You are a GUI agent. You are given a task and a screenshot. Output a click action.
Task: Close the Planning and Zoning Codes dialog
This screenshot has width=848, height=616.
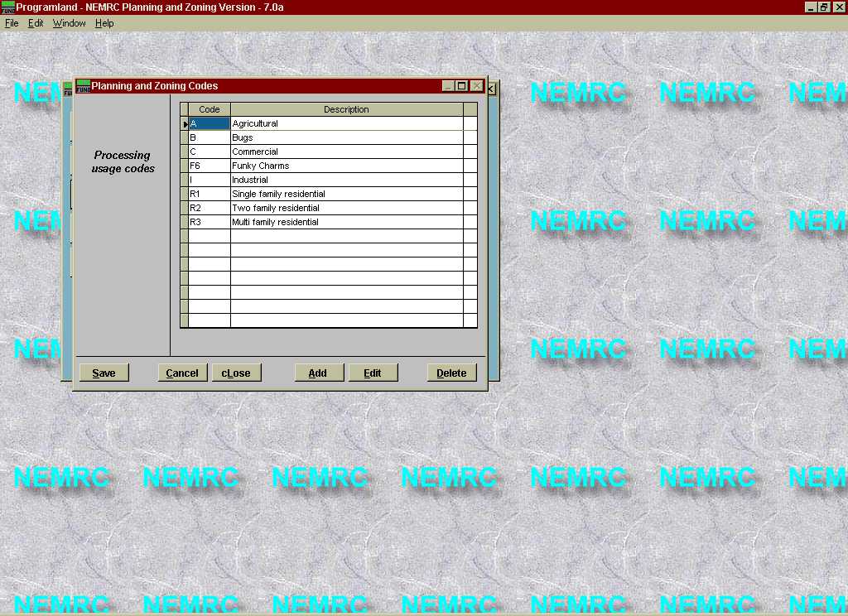click(476, 86)
